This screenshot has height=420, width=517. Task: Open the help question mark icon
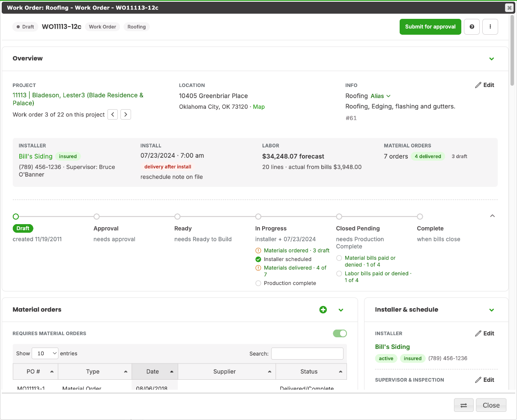point(472,27)
